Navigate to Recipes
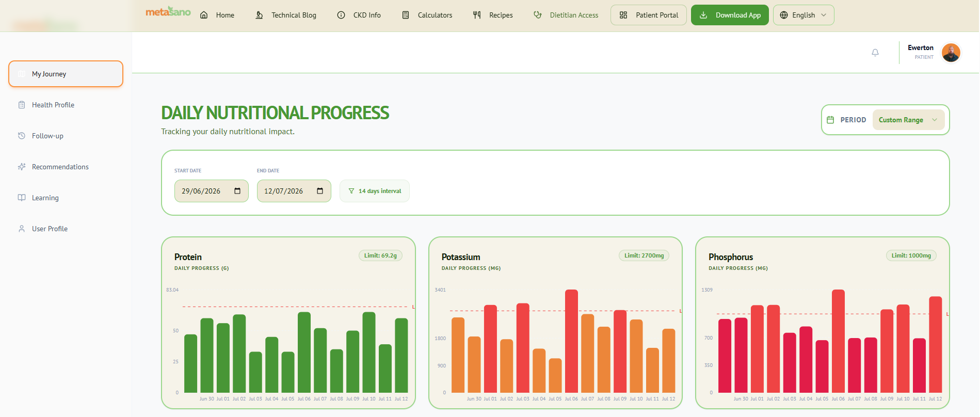Image resolution: width=980 pixels, height=417 pixels. (493, 15)
